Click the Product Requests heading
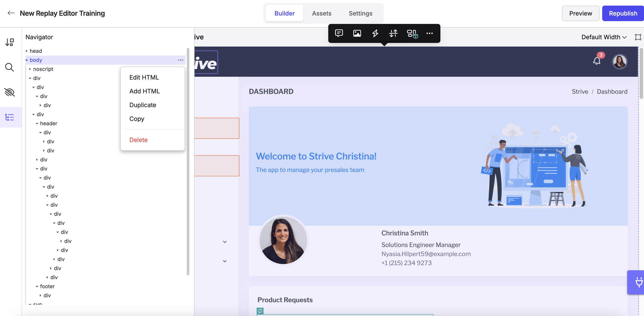 pos(285,300)
